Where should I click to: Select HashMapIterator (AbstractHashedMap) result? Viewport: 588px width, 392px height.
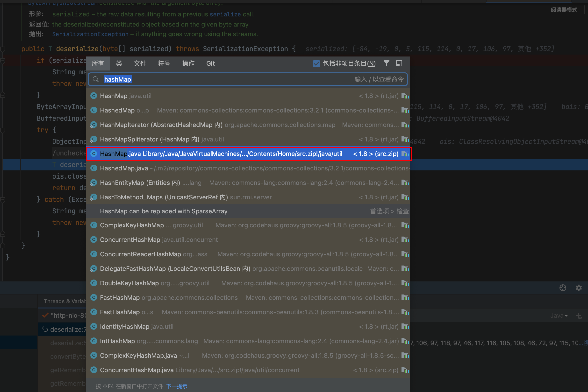pyautogui.click(x=248, y=125)
